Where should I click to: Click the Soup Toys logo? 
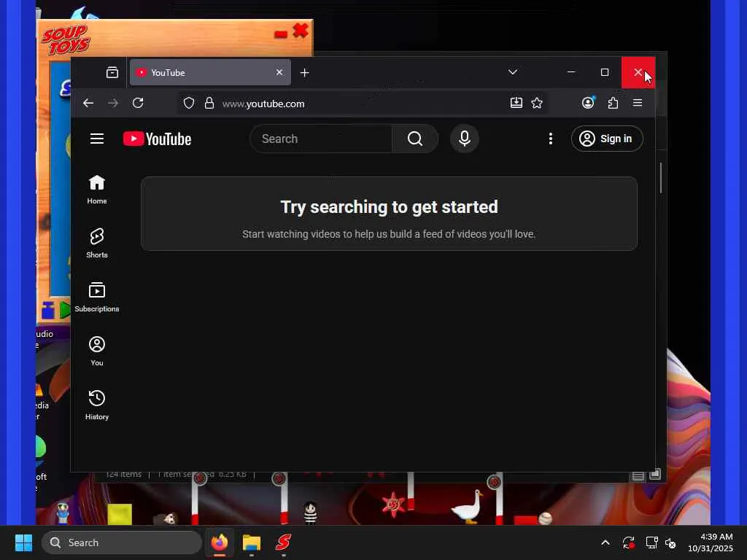66,40
